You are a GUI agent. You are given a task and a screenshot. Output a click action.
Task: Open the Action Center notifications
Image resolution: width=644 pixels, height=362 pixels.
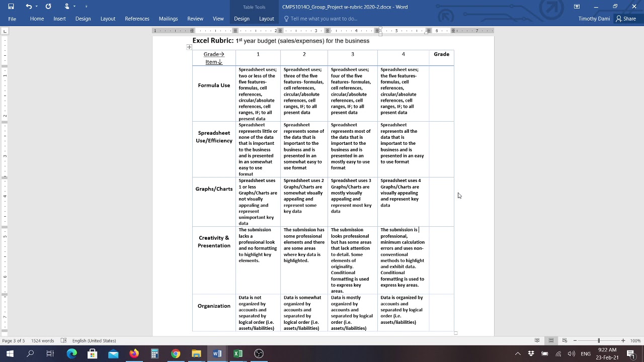tap(631, 354)
